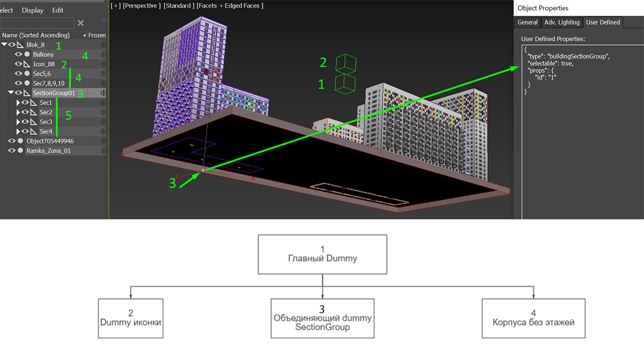Freeze SectionGroup01 using its snowflake icon
This screenshot has width=644, height=361.
point(103,93)
